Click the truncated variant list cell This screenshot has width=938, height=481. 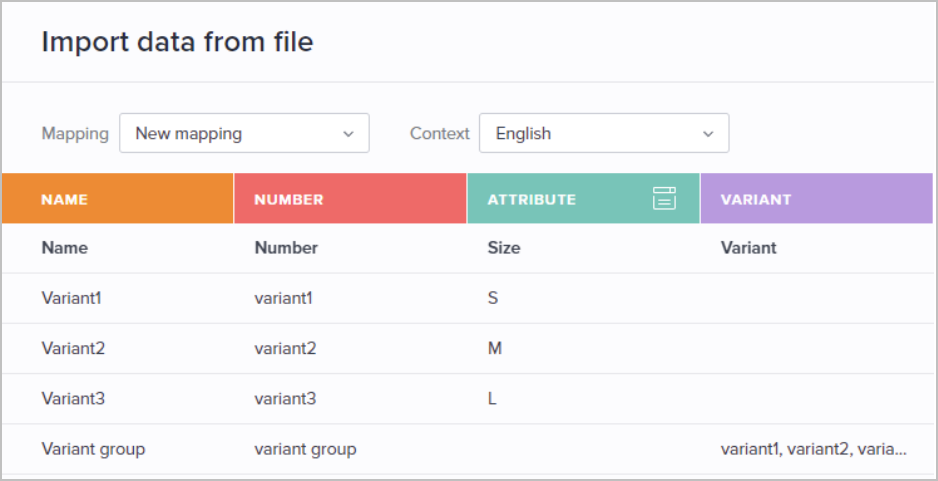click(814, 449)
